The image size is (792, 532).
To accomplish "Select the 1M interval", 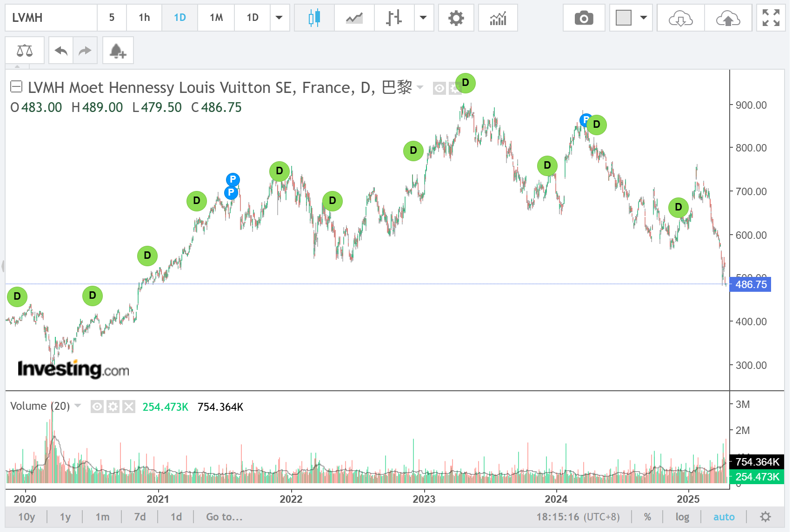I will pos(216,18).
